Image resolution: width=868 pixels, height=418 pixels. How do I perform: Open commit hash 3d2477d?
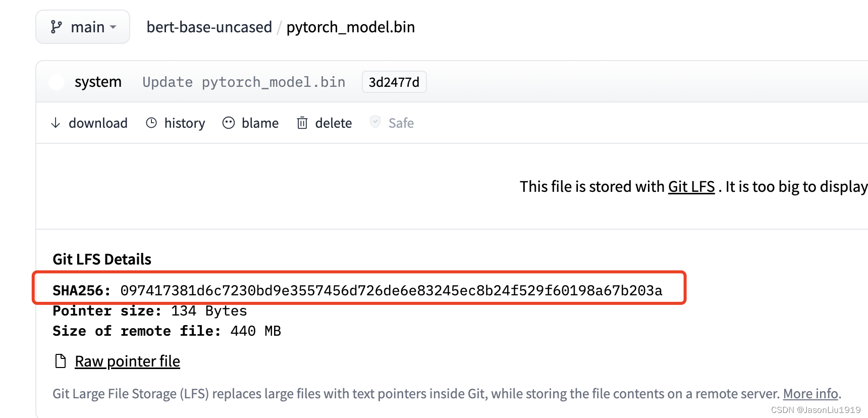pyautogui.click(x=394, y=82)
